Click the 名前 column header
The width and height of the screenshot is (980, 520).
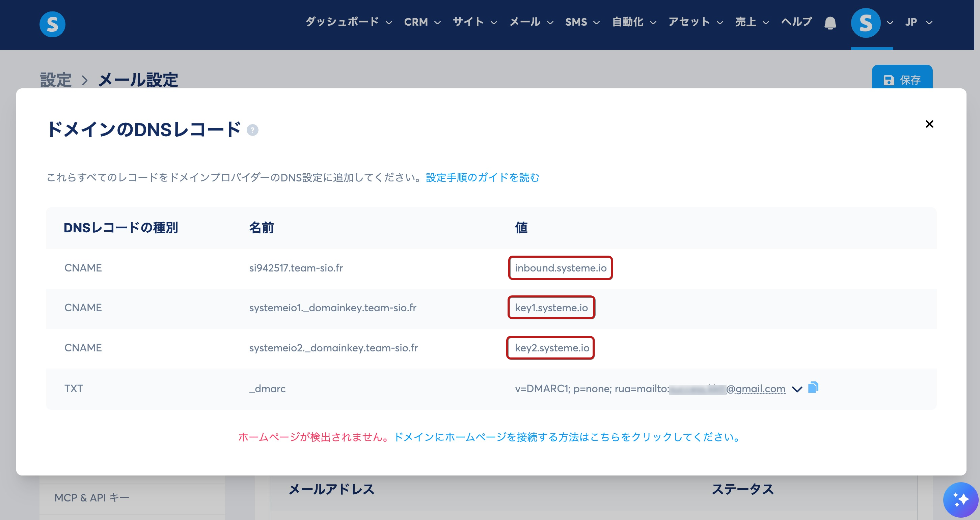point(261,228)
